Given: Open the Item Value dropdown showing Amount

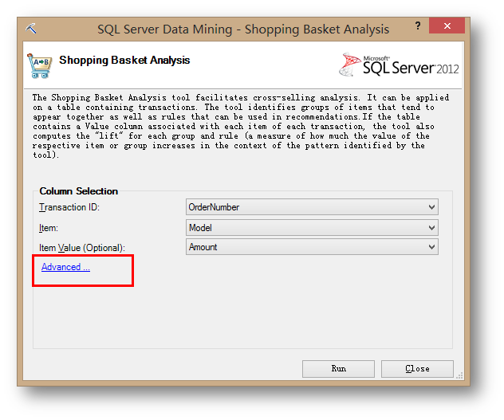Looking at the screenshot, I should [x=312, y=247].
